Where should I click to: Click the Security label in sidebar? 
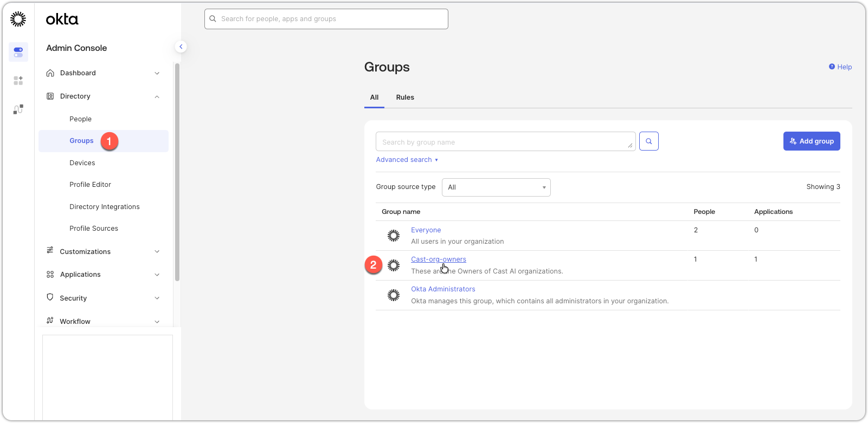(x=73, y=298)
